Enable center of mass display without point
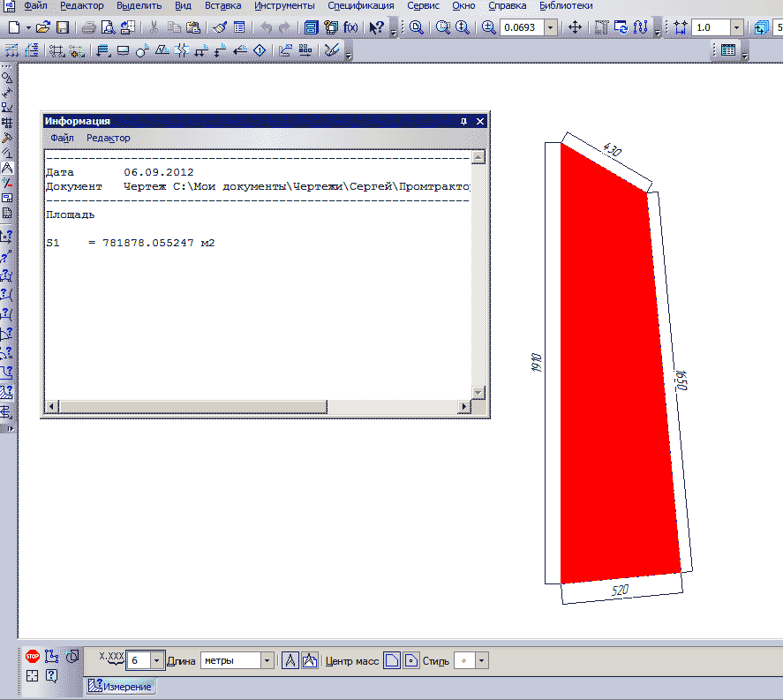783x700 pixels. (392, 660)
